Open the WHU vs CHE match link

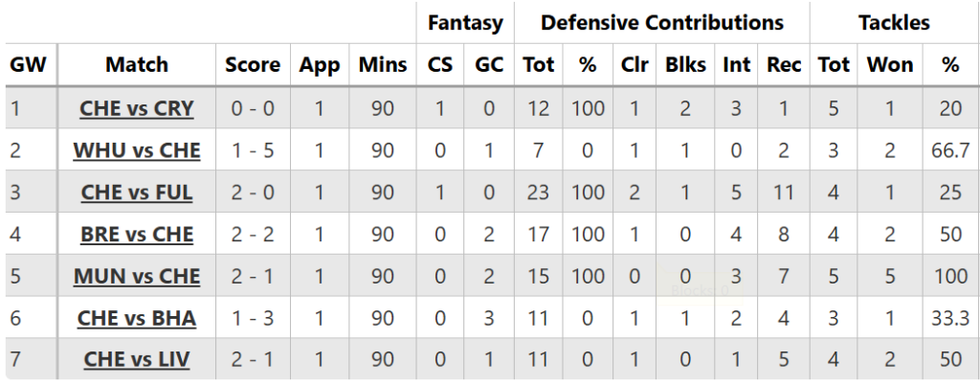click(137, 150)
